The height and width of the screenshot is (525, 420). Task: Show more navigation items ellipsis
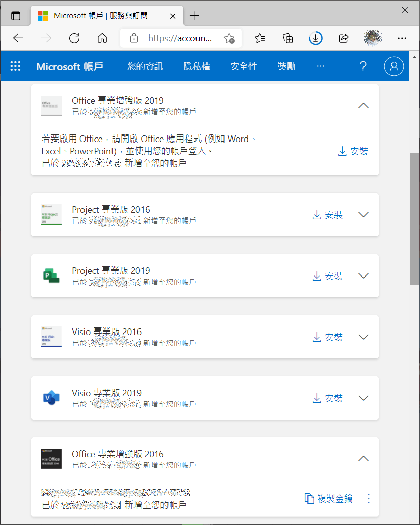coord(321,66)
